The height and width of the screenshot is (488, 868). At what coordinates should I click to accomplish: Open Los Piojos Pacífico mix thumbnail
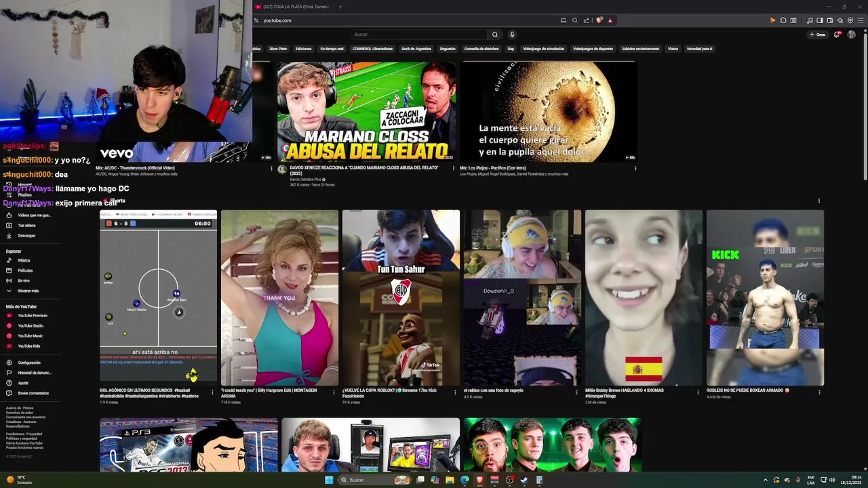[x=549, y=112]
